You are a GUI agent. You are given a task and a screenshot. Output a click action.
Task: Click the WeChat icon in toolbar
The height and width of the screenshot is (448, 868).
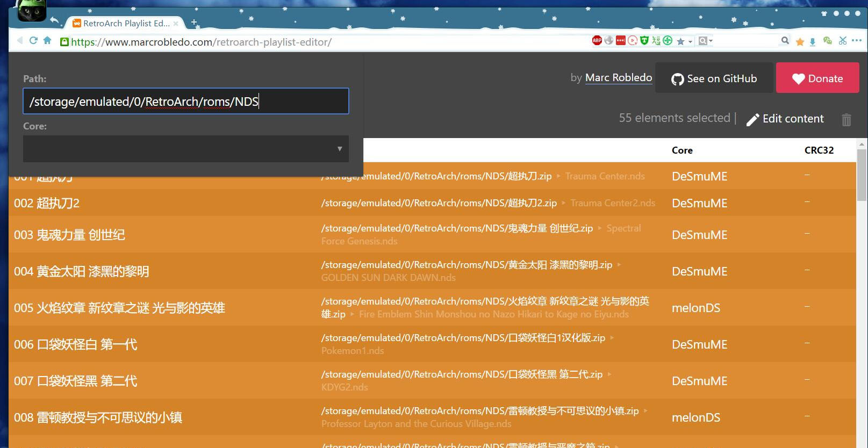point(827,41)
